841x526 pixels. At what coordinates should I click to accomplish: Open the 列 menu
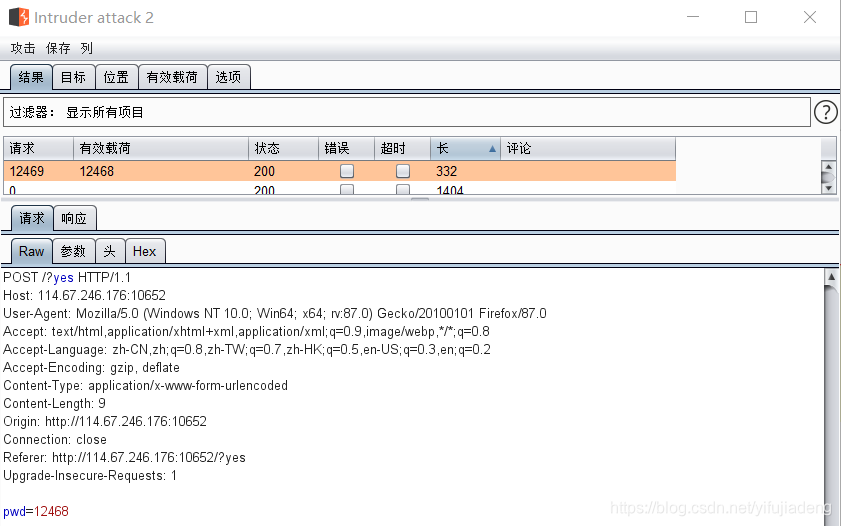pyautogui.click(x=86, y=48)
